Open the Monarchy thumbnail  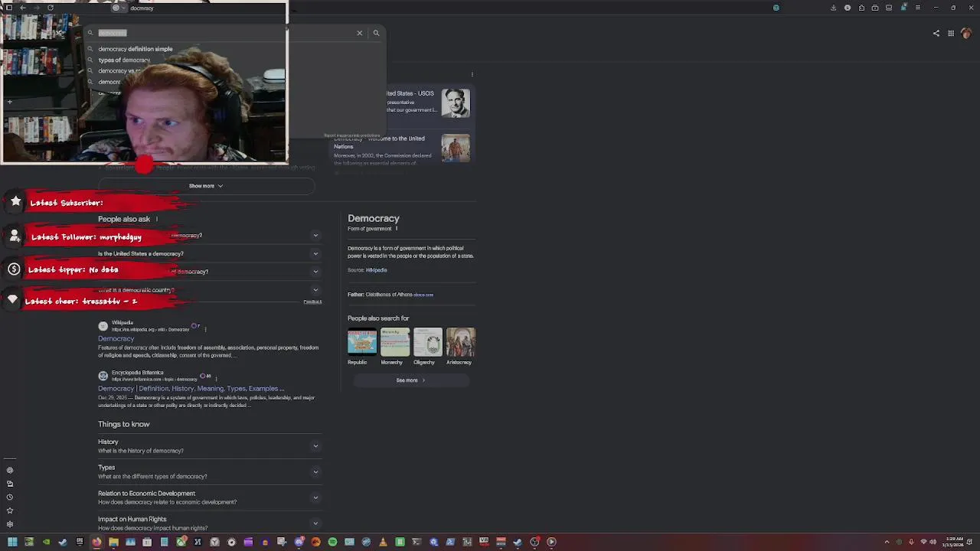click(x=395, y=342)
